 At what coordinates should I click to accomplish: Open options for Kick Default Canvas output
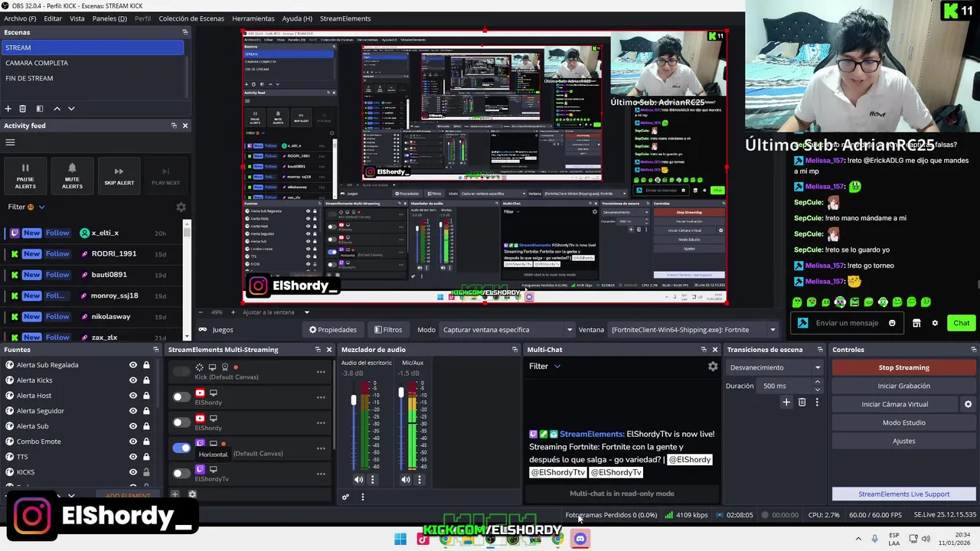coord(321,372)
